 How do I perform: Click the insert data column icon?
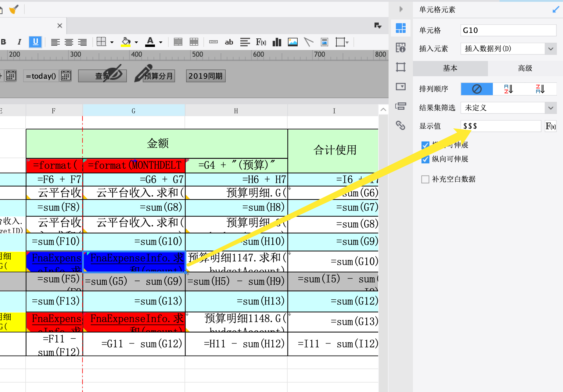point(213,42)
